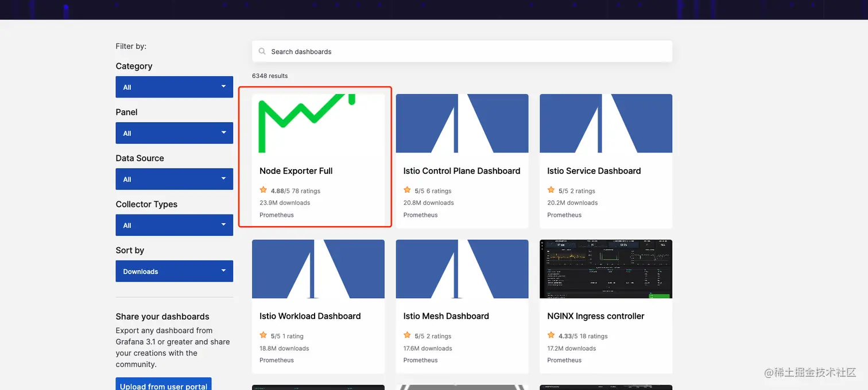This screenshot has width=868, height=390.
Task: Click star icon on NGINX Ingress controller card
Action: click(x=551, y=335)
